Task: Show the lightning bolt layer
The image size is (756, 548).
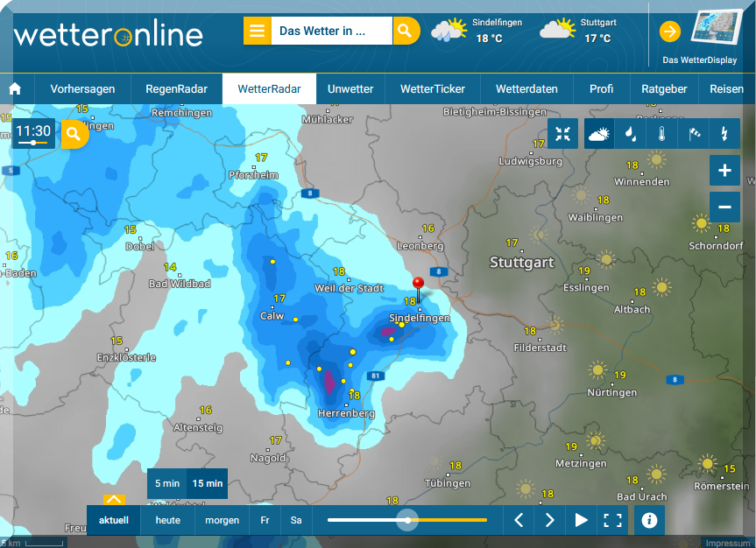Action: click(x=724, y=134)
